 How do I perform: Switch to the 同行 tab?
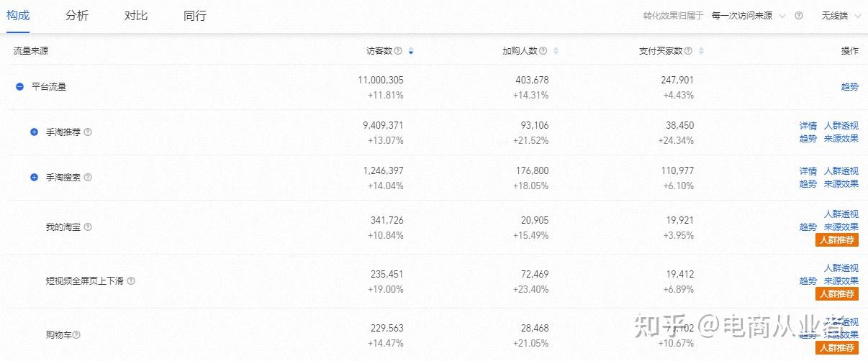point(195,16)
